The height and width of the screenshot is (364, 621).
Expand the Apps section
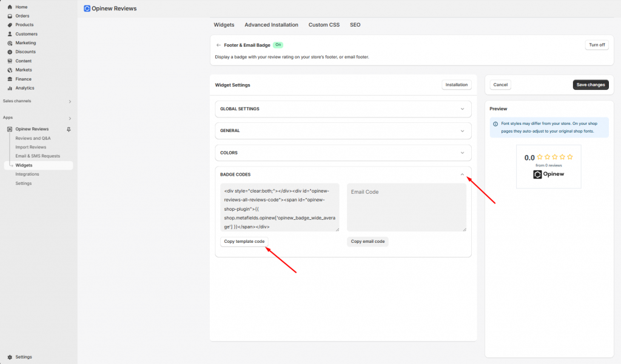tap(70, 118)
